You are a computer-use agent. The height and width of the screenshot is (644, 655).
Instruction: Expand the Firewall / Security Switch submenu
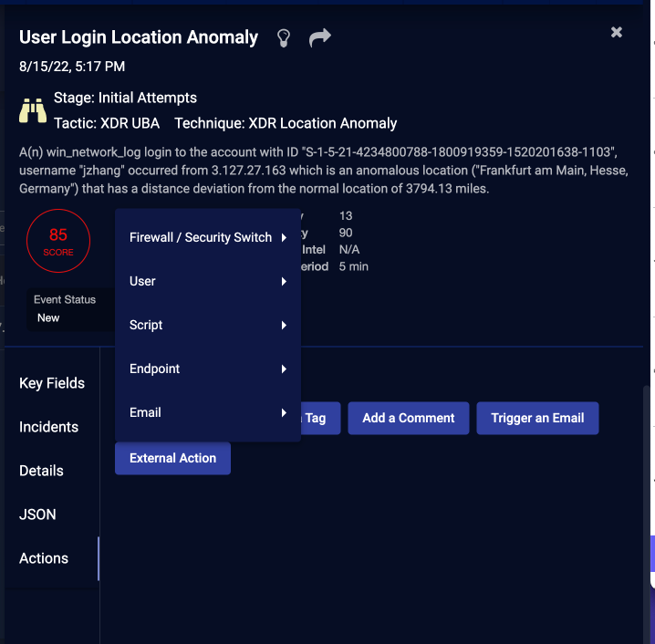tap(207, 237)
